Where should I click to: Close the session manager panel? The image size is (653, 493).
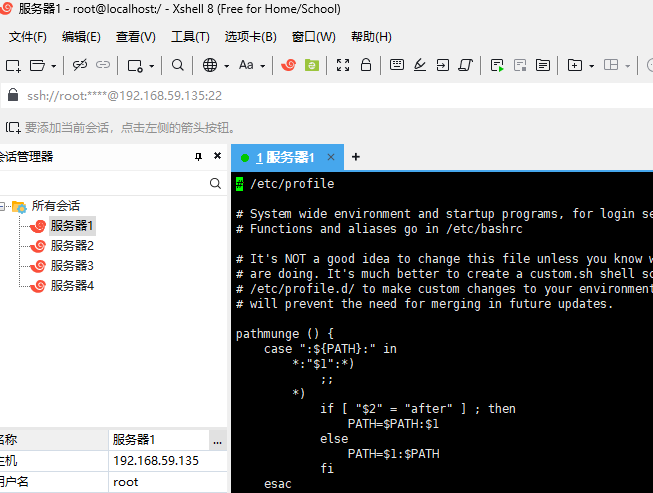click(217, 156)
